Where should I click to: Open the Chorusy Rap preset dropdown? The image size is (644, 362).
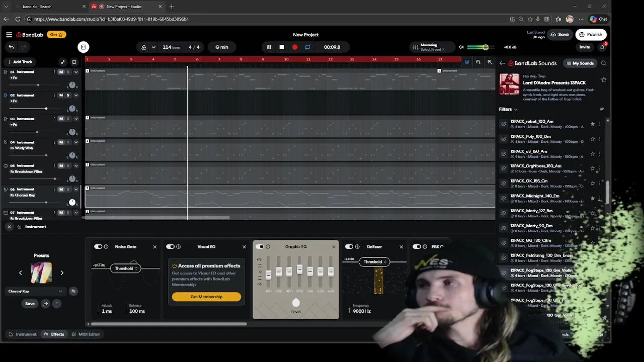(35, 291)
